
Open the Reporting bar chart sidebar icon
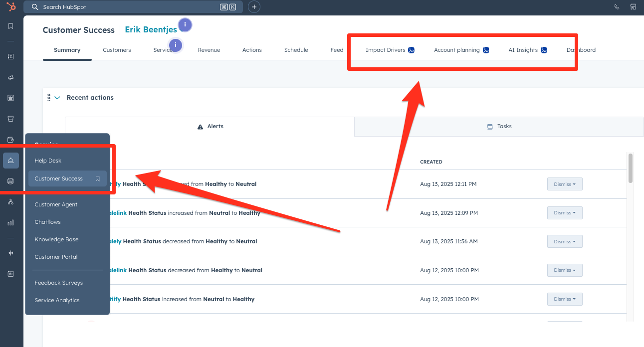point(10,222)
